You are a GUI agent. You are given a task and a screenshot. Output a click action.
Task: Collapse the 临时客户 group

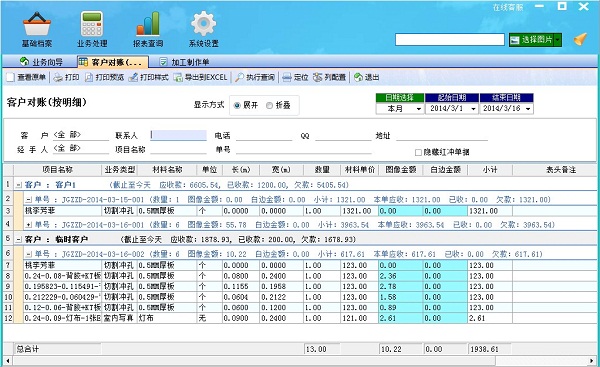pos(18,240)
